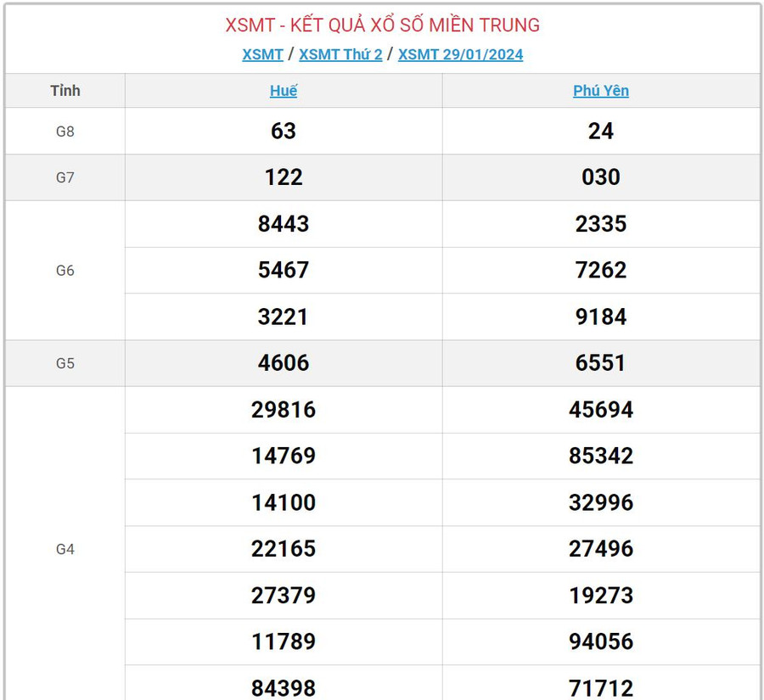The width and height of the screenshot is (764, 700).
Task: Click the Tỉnh column header cell
Action: [x=65, y=91]
